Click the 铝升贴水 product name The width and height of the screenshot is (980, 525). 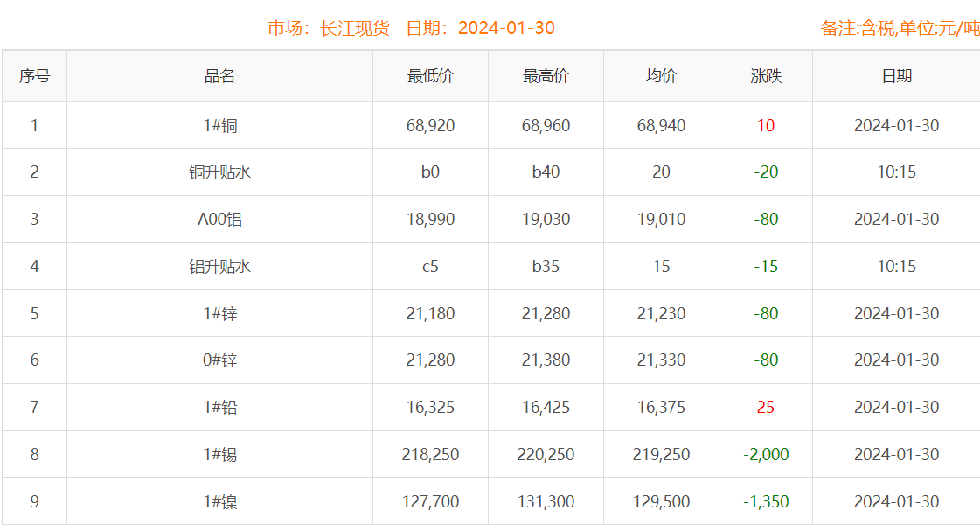219,266
